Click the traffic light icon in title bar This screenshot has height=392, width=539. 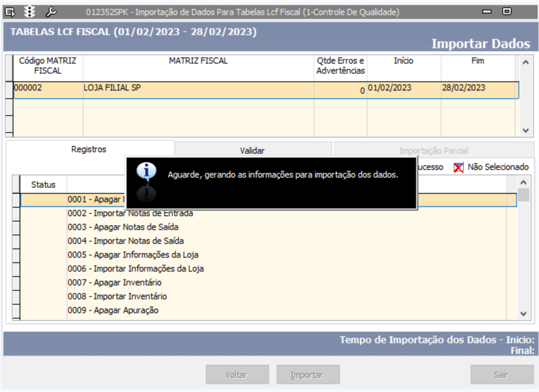[30, 12]
